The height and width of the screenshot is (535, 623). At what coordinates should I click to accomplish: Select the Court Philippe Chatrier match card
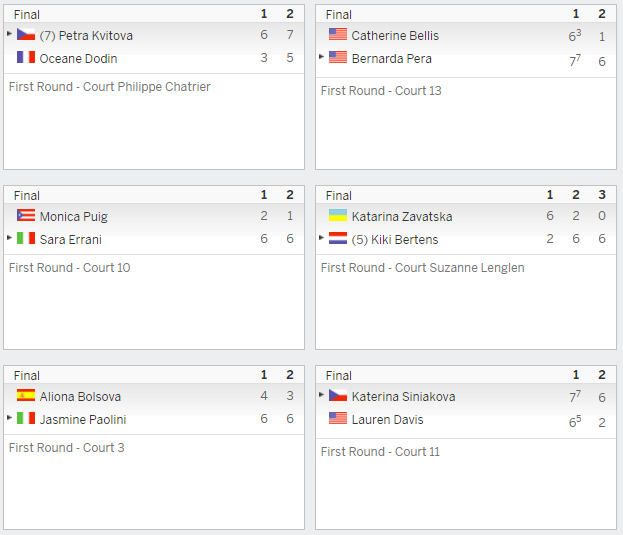(x=154, y=87)
